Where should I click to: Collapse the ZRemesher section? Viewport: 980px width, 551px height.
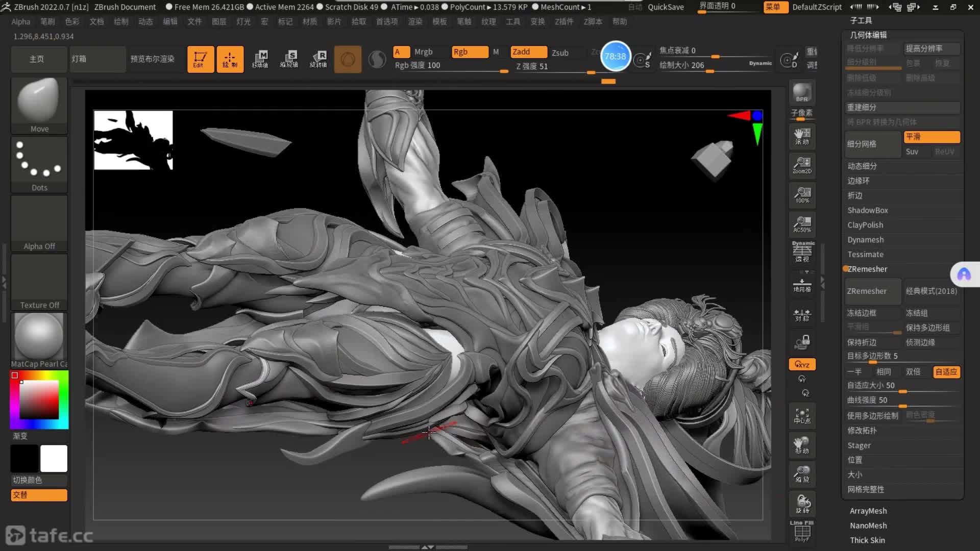click(x=867, y=269)
